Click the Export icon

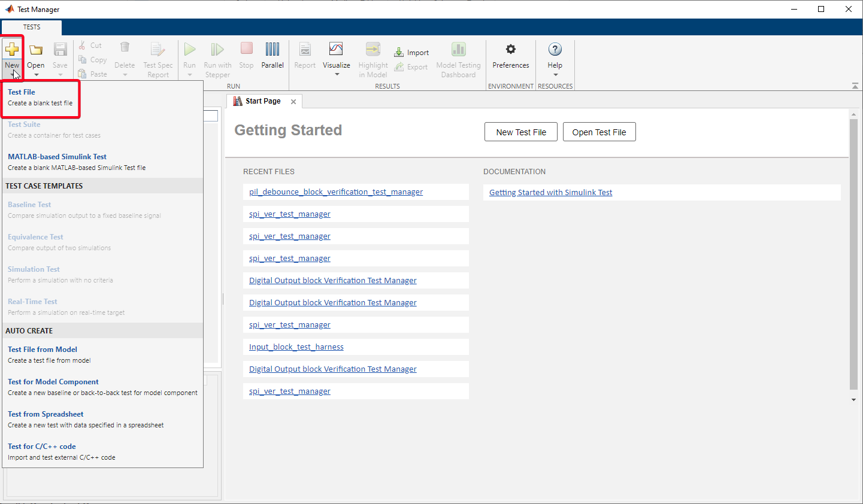point(399,67)
